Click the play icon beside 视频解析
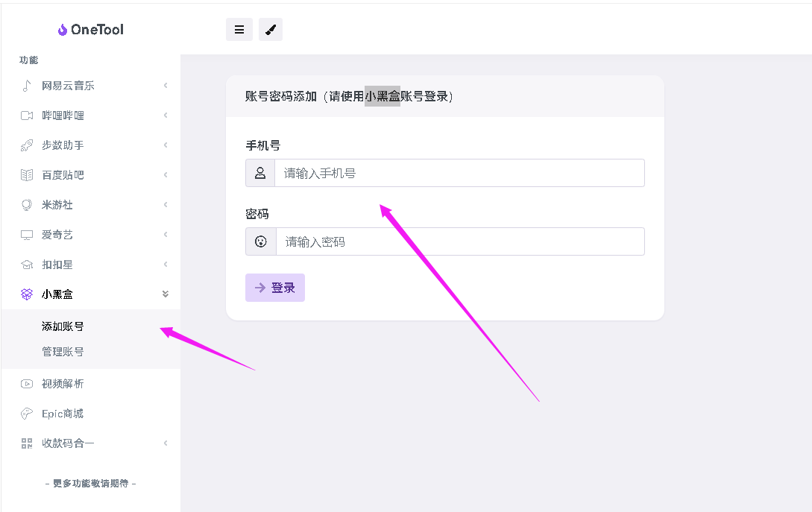Screen dimensions: 812x512 pos(26,384)
